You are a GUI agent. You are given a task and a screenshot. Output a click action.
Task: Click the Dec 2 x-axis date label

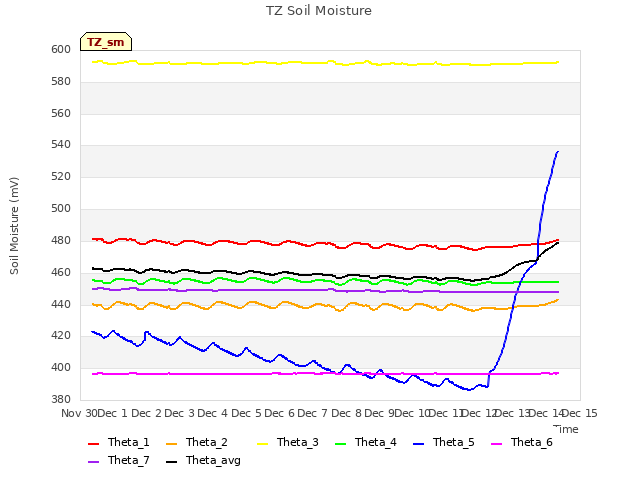click(147, 413)
